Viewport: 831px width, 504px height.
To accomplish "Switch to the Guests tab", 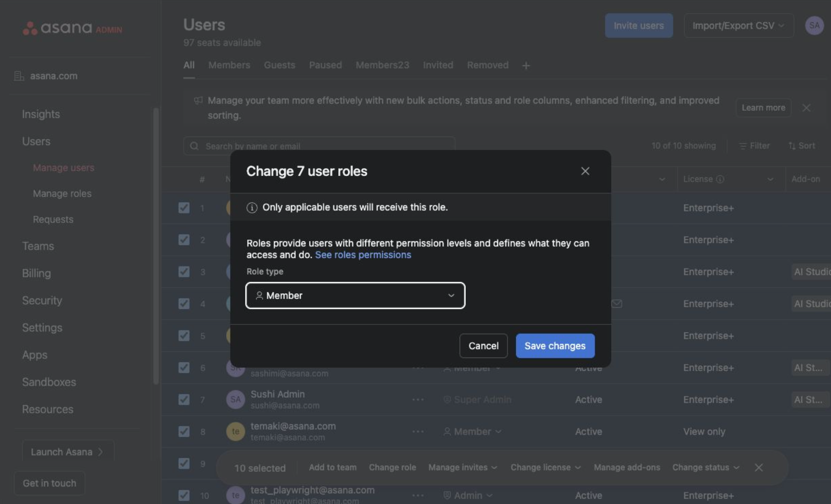I will coord(279,65).
